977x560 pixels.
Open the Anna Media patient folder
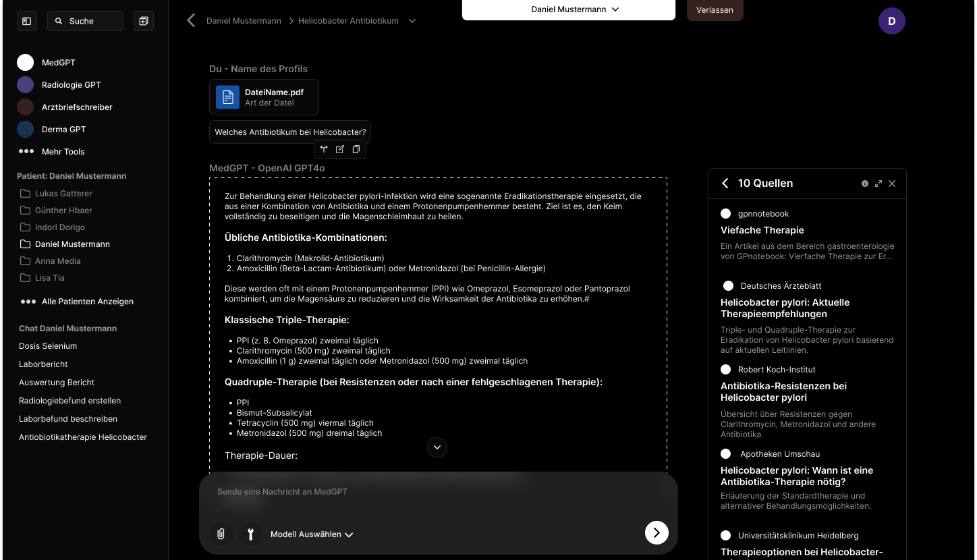coord(57,261)
